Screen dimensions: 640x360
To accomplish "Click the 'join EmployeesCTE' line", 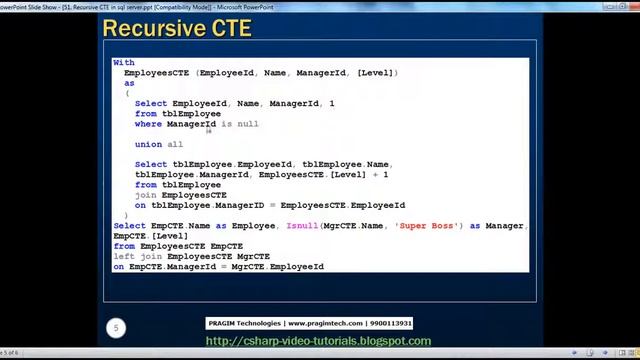I will 180,195.
